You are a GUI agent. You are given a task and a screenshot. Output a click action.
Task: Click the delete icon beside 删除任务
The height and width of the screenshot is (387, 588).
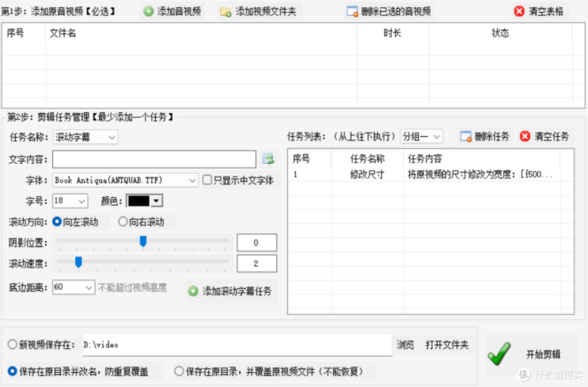(x=465, y=137)
